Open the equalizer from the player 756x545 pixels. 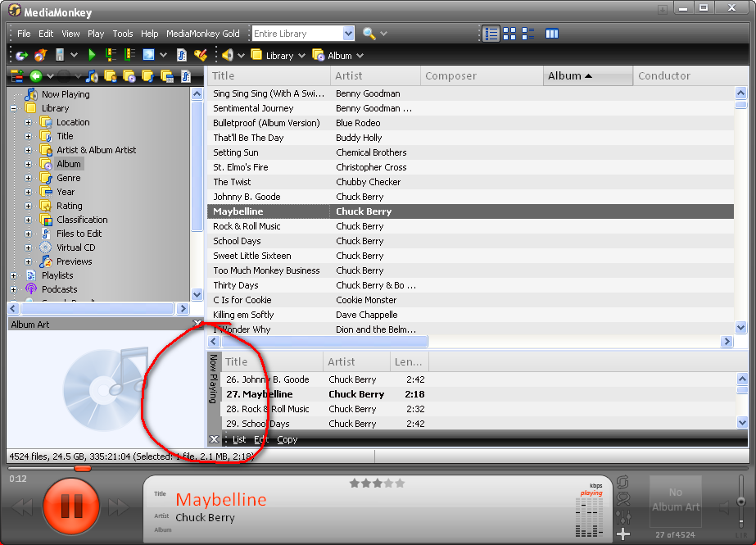(623, 516)
